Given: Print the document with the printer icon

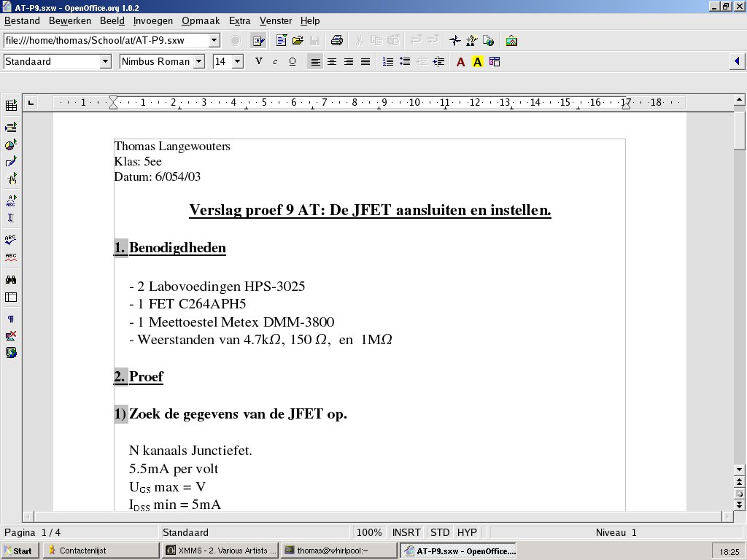Looking at the screenshot, I should point(337,41).
